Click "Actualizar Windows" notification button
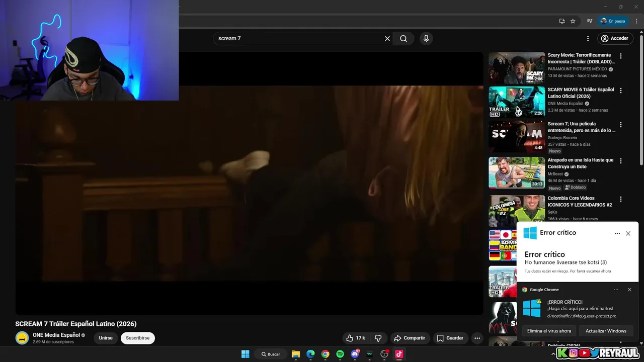Viewport: 644px width, 362px height. pyautogui.click(x=606, y=331)
